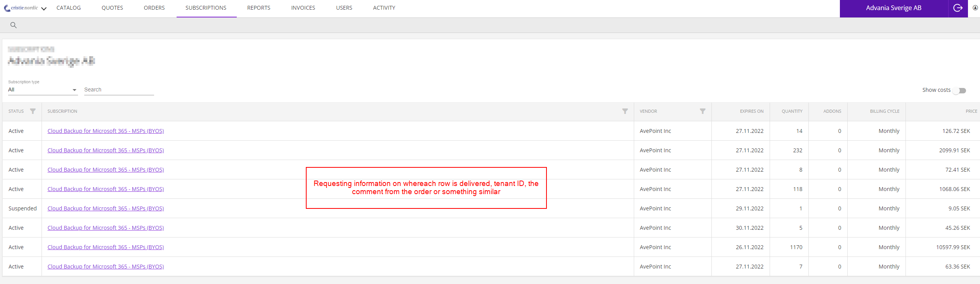The image size is (980, 284).
Task: Open the Cloud Backup link expiring 30.11.2022
Action: coord(106,228)
